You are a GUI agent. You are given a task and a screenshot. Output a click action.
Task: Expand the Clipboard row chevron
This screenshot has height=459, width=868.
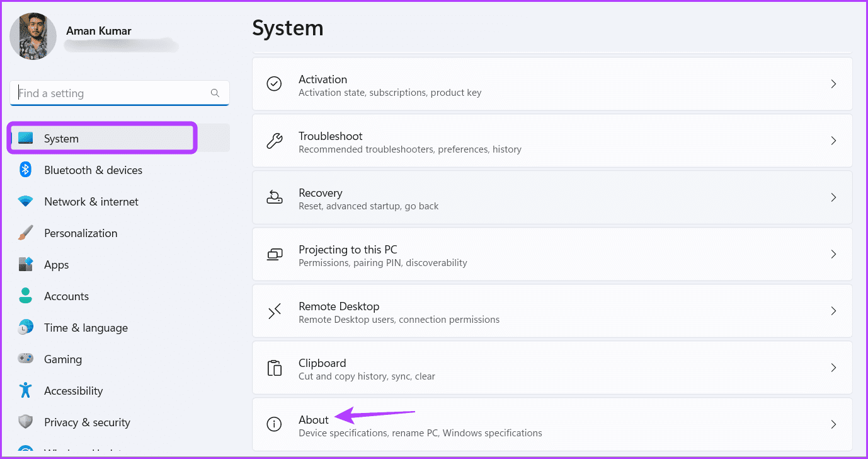[833, 368]
